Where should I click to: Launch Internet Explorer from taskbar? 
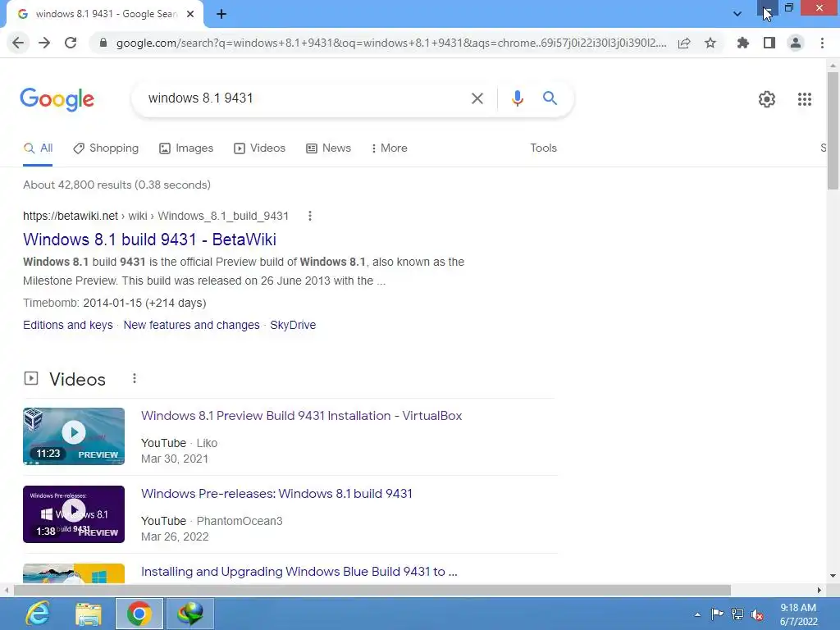38,614
